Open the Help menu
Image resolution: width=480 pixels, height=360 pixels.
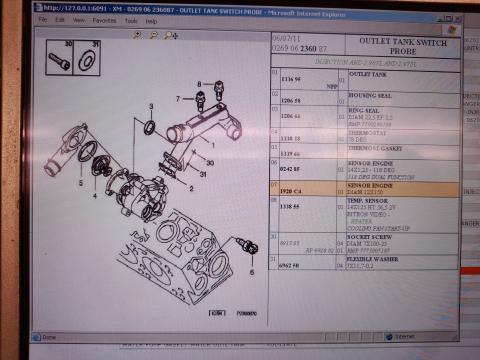pos(151,21)
